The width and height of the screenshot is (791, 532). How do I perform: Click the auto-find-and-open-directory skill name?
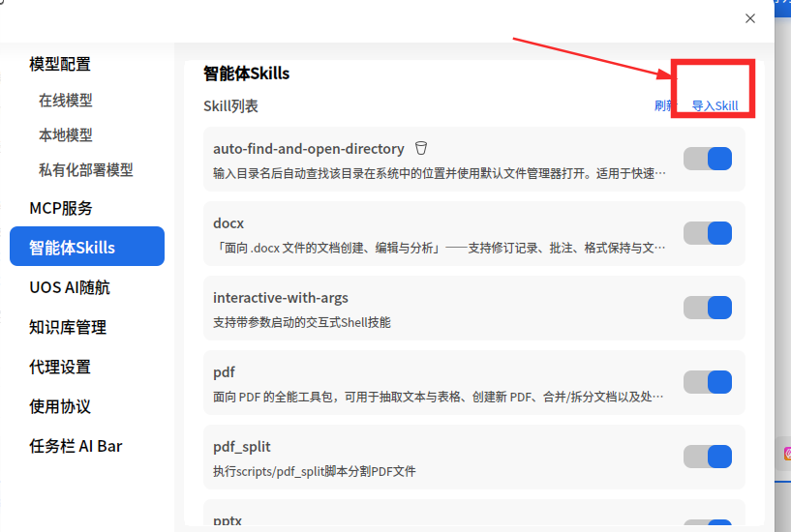pyautogui.click(x=309, y=149)
